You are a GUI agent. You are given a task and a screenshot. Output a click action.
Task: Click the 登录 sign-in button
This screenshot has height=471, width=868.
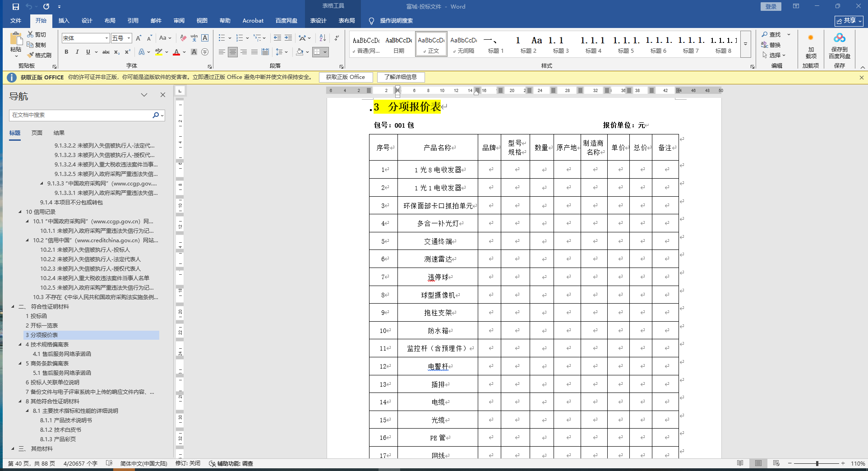pyautogui.click(x=771, y=6)
